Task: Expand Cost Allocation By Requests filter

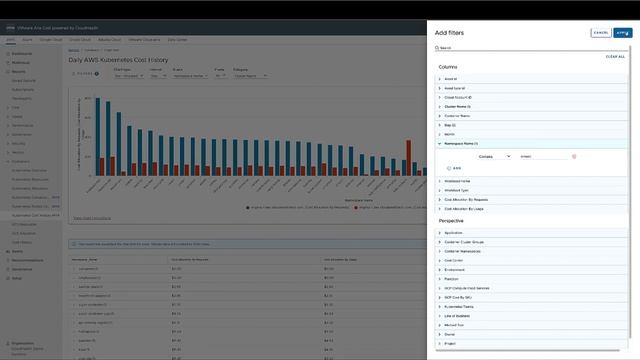Action: click(531, 200)
